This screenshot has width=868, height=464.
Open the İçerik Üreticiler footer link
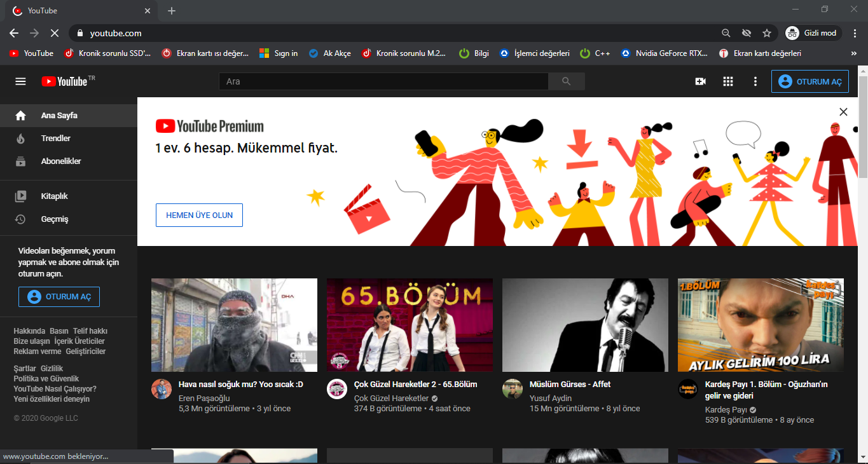[79, 341]
